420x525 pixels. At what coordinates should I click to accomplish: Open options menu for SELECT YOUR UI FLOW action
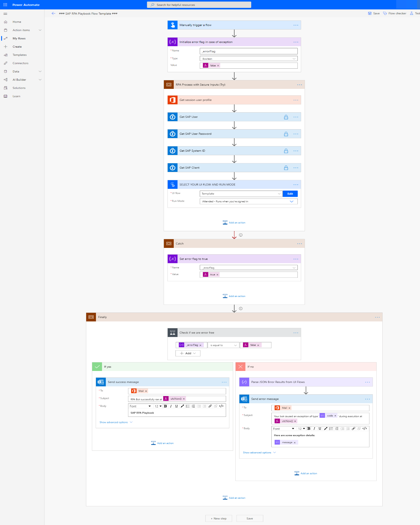[296, 185]
